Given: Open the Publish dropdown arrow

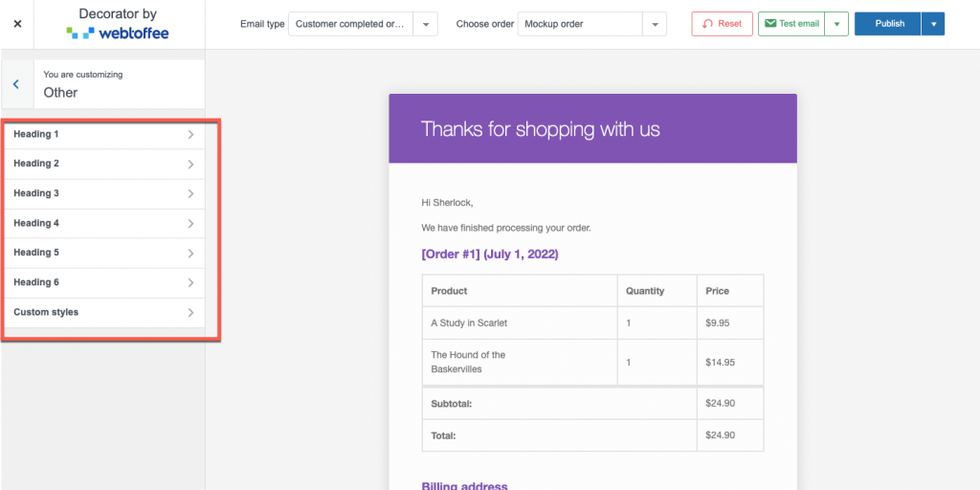Looking at the screenshot, I should coord(933,24).
